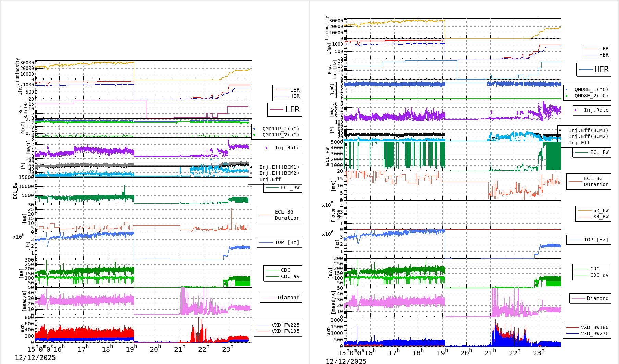Click the Diamond legend in left plot

click(288, 298)
